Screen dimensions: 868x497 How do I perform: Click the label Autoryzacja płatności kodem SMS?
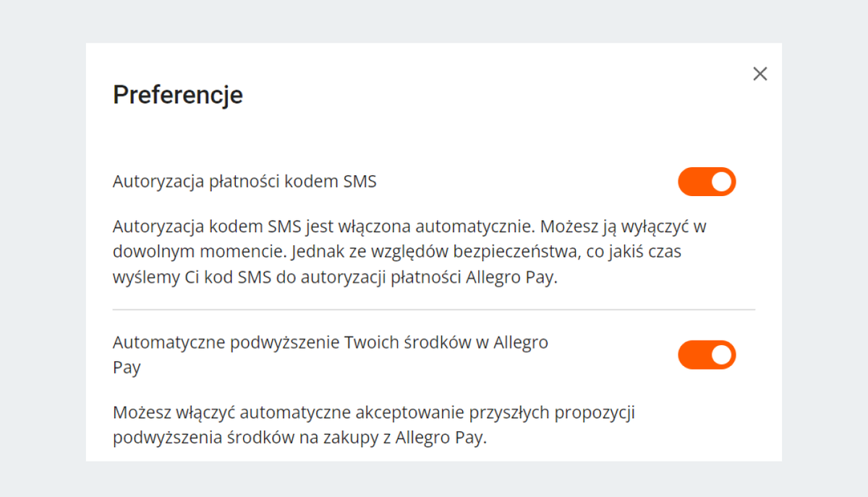point(244,181)
